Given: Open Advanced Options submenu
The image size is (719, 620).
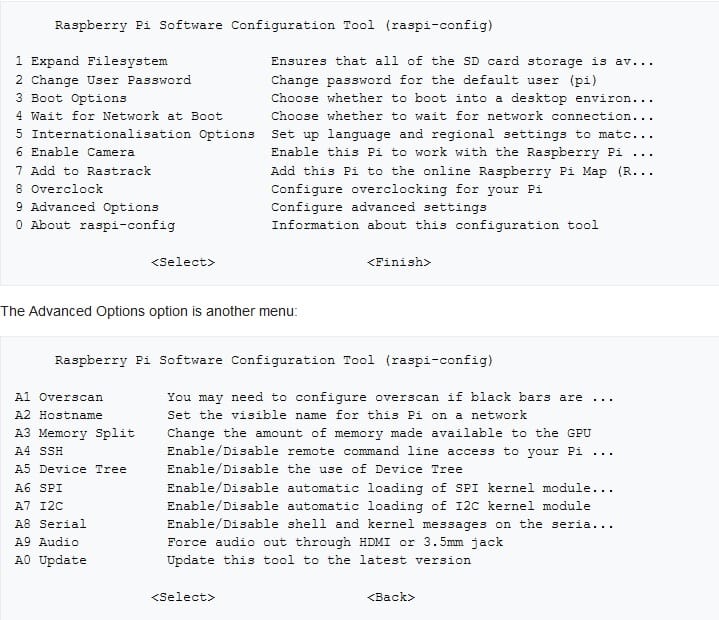Looking at the screenshot, I should [x=87, y=207].
